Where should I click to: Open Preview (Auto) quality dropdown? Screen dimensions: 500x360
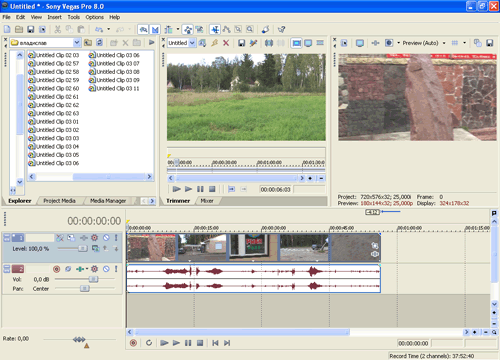pyautogui.click(x=444, y=43)
